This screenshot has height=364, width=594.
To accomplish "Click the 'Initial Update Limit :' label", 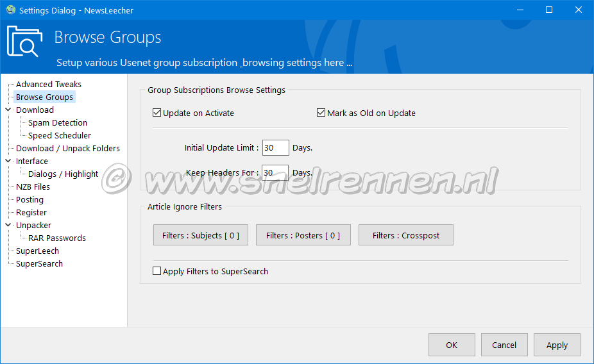I will point(221,147).
